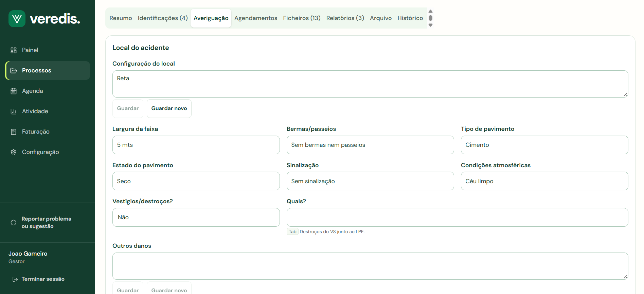Click the Sinalização input field
Viewport: 644px width, 294px height.
(x=370, y=181)
